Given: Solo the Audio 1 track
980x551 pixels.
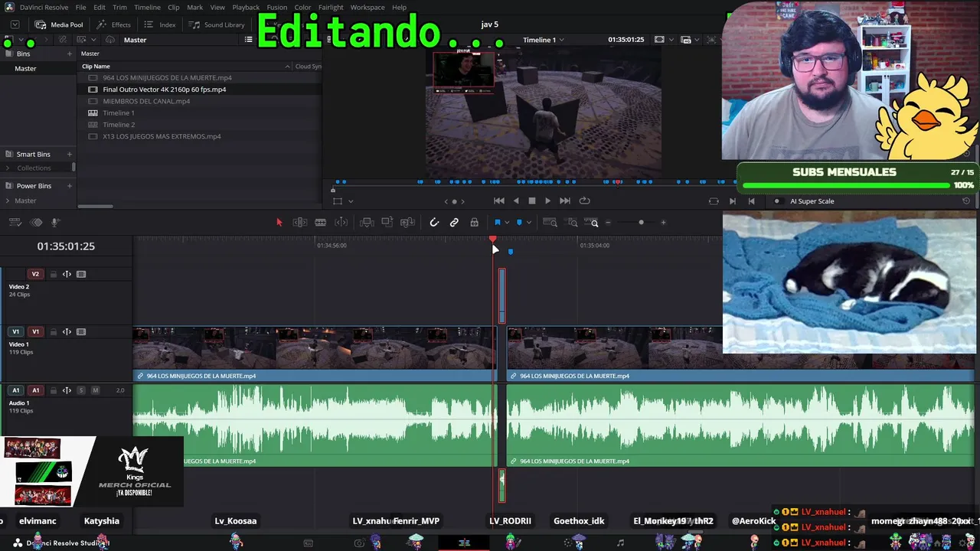Looking at the screenshot, I should [81, 390].
